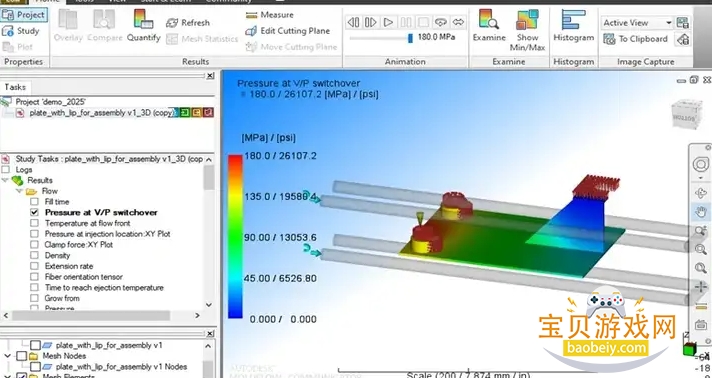Click the Pressure at V/P switchover plot title
The image size is (712, 378).
click(298, 83)
